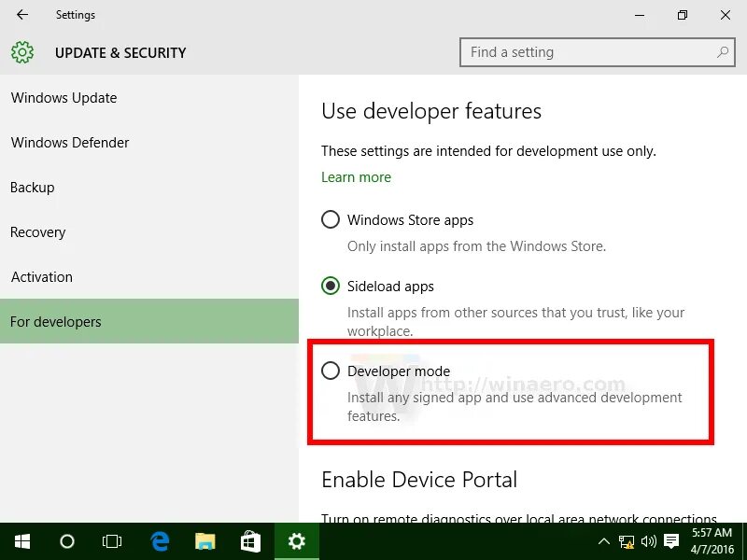This screenshot has width=747, height=560.
Task: Select the Sideload apps option
Action: [331, 286]
